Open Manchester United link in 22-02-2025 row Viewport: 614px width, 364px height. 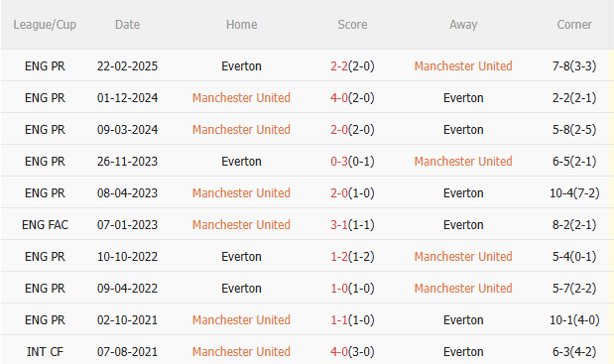(463, 66)
